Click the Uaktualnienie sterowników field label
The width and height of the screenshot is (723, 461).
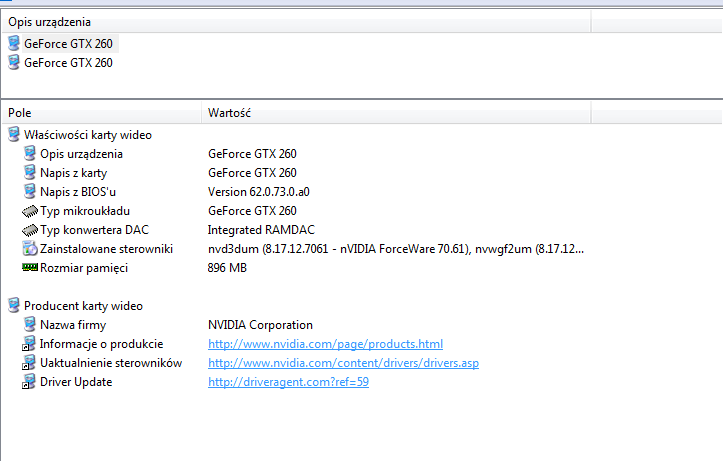[x=111, y=363]
